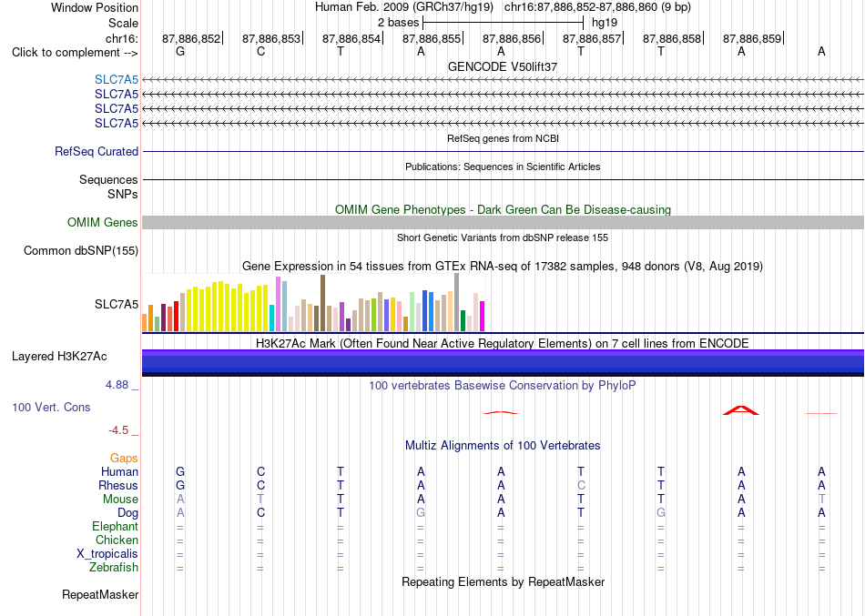This screenshot has width=865, height=616.
Task: Click the GENCODE V50lift37 track title
Action: [x=503, y=66]
